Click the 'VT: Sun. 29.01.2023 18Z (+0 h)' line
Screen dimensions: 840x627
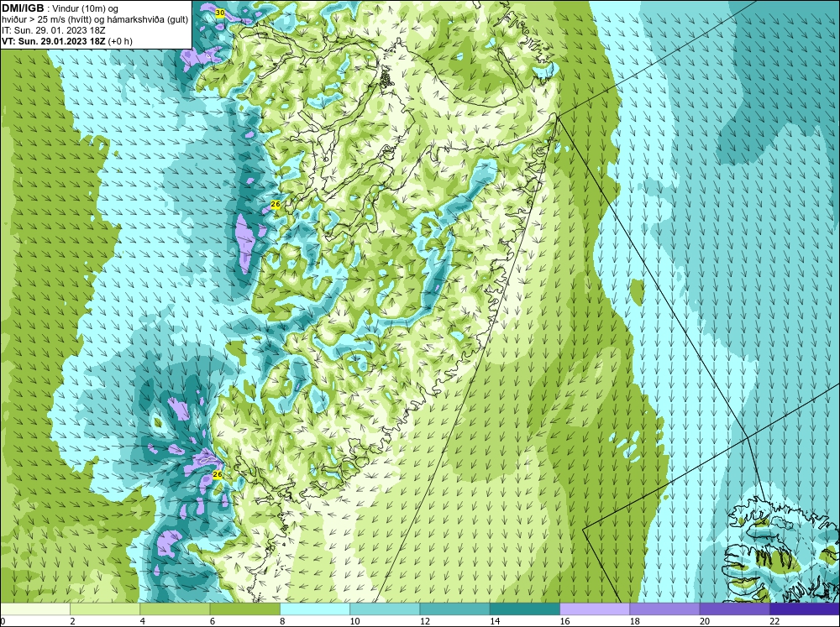click(67, 40)
